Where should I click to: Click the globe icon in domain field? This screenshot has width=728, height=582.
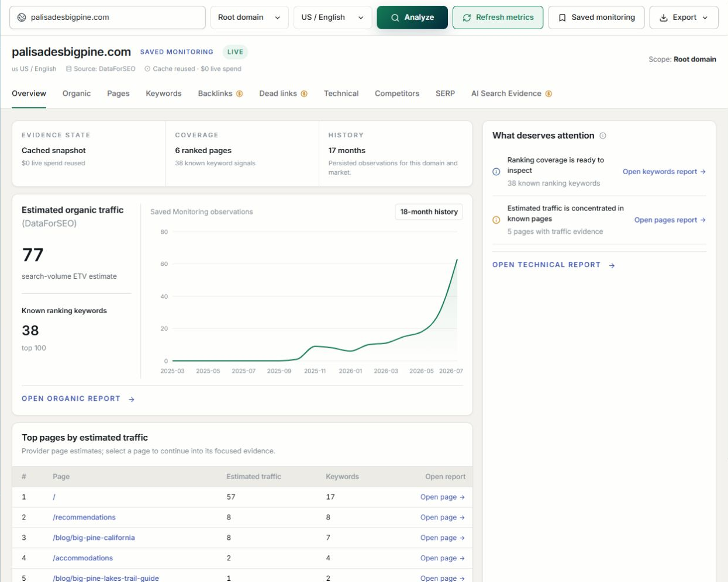22,18
